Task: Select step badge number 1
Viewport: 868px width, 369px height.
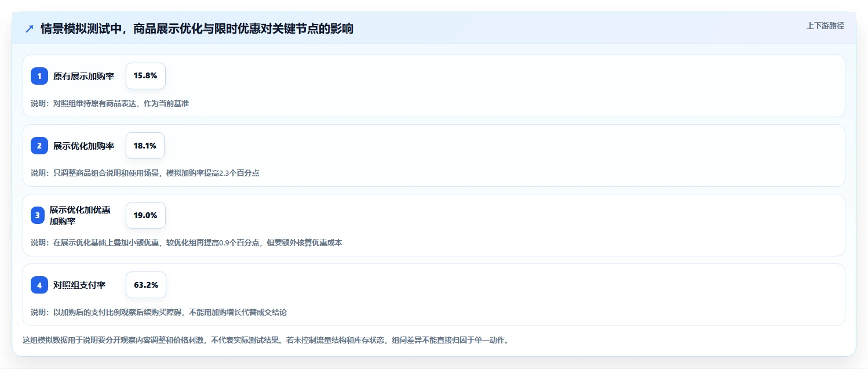Action: click(39, 76)
